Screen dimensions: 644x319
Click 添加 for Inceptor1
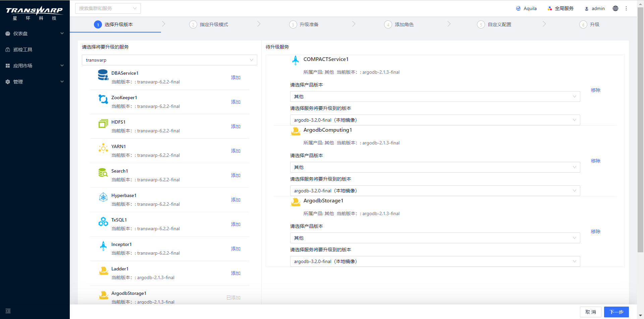click(x=236, y=249)
